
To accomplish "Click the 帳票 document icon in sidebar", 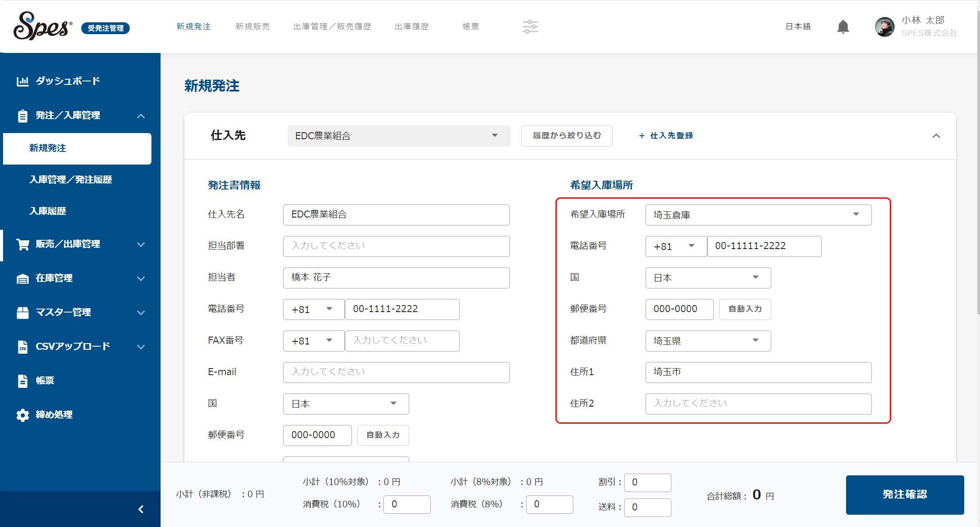I will click(22, 381).
